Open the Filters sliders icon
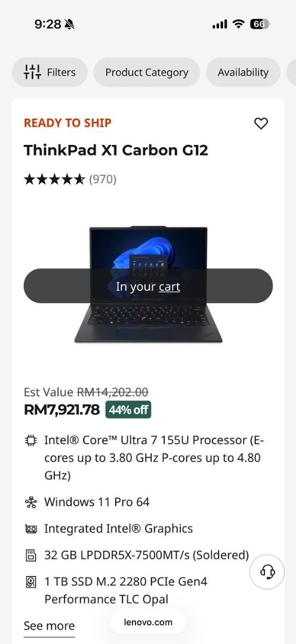The height and width of the screenshot is (644, 296). pos(32,72)
